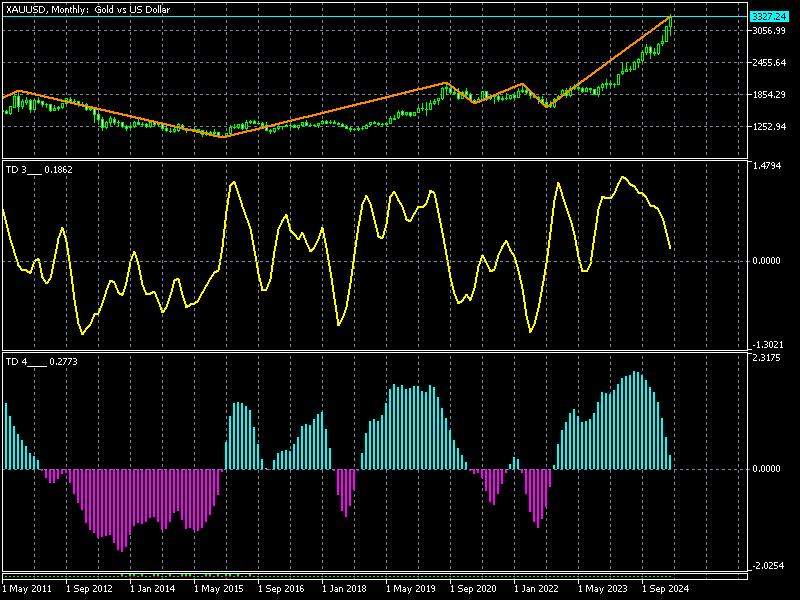Image resolution: width=800 pixels, height=600 pixels.
Task: Click the XAUUSD Monthly chart title
Action: (88, 10)
